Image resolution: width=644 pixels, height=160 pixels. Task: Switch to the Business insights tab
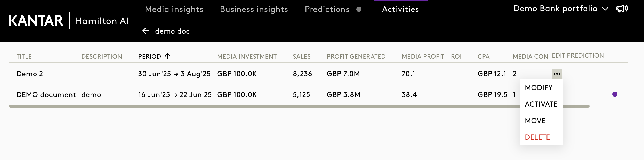254,9
